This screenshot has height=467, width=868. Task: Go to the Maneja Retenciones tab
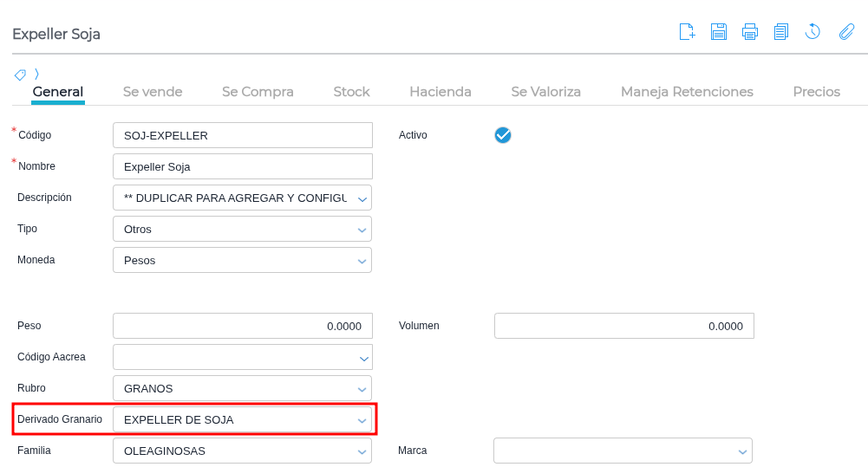coord(687,92)
